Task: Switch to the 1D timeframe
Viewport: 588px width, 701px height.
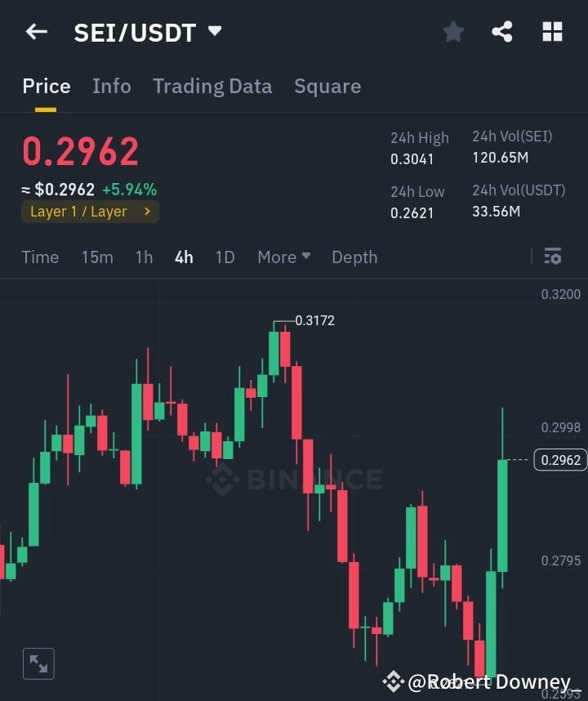Action: click(x=225, y=257)
